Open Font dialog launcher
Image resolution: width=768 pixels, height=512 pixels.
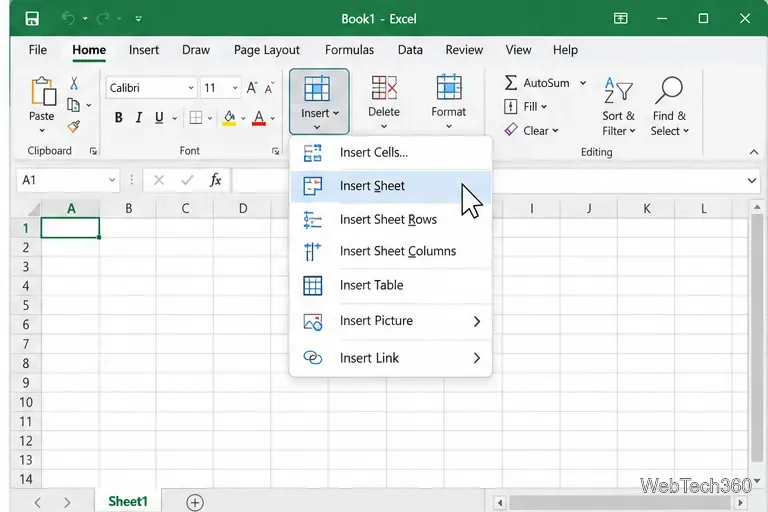[275, 151]
